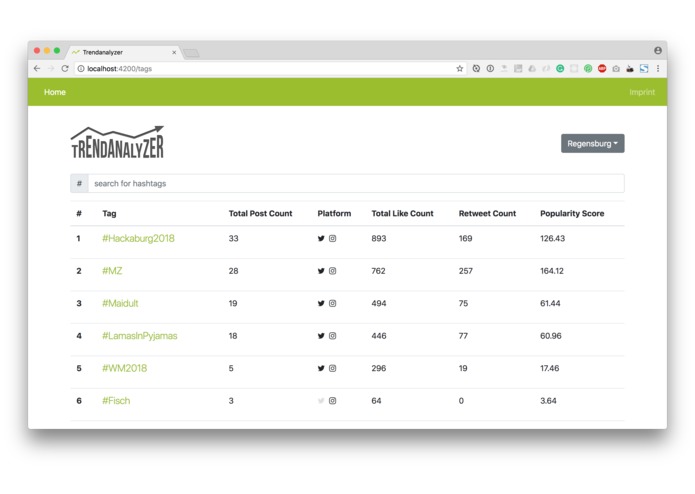Viewport: 695px width, 494px height.
Task: Click the Chrome profile avatar icon
Action: tap(658, 51)
